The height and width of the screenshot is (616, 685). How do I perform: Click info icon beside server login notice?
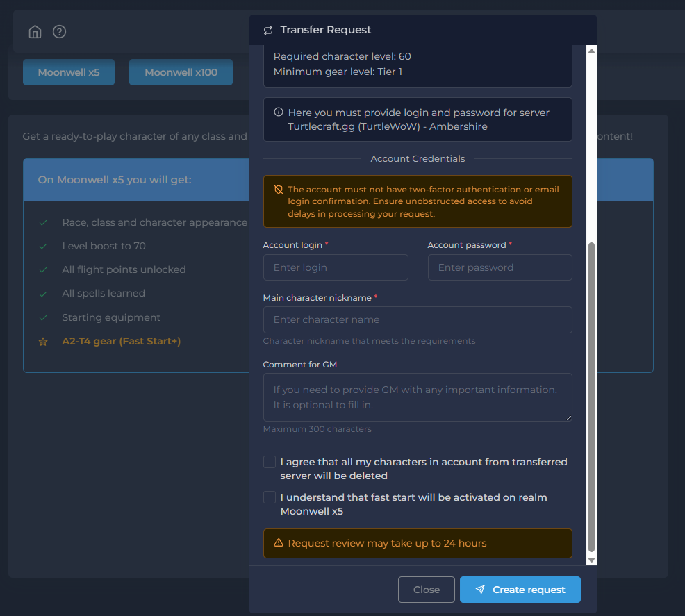pos(279,113)
